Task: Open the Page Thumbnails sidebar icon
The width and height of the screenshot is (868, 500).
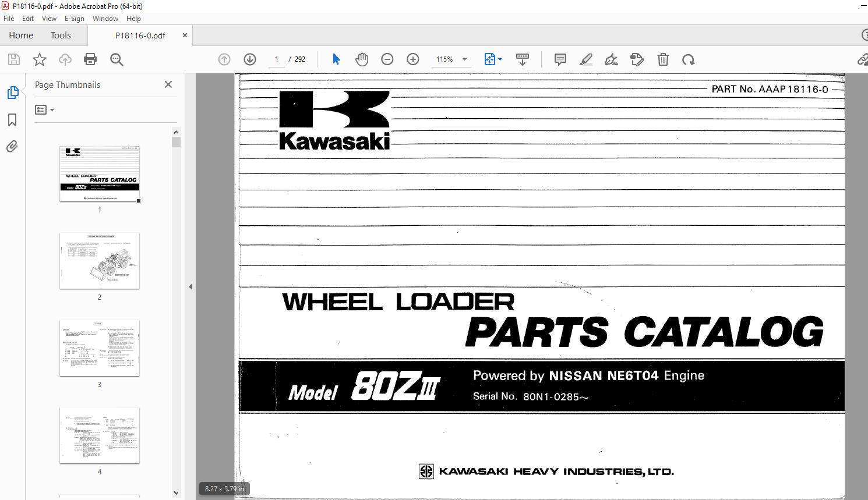Action: (12, 93)
